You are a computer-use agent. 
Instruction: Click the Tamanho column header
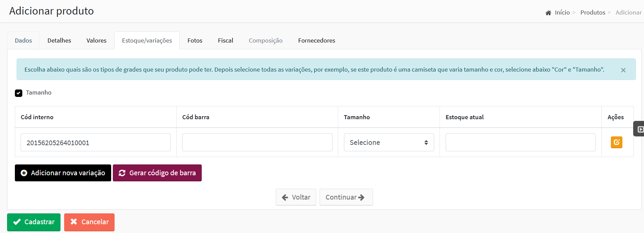357,117
